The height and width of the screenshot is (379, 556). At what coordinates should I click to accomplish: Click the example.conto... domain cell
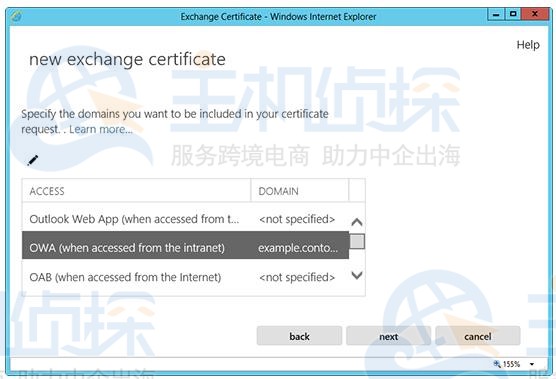pyautogui.click(x=298, y=248)
